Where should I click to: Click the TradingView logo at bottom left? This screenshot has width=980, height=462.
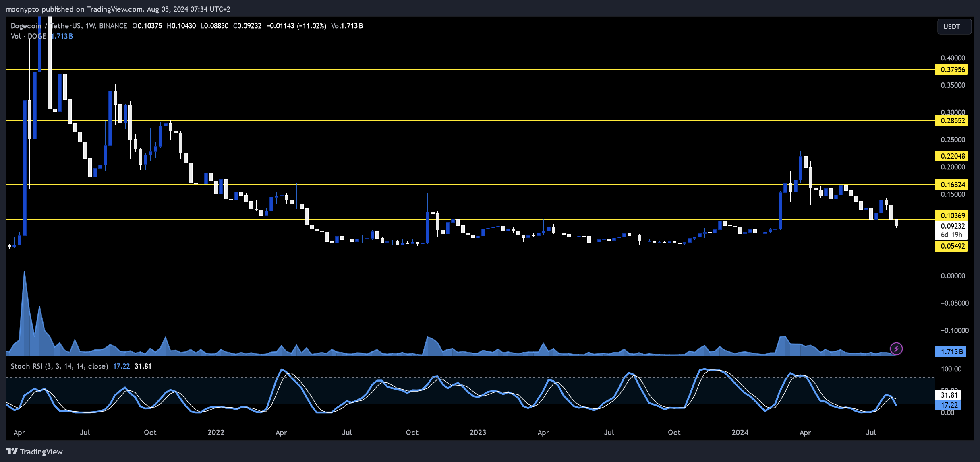[35, 452]
